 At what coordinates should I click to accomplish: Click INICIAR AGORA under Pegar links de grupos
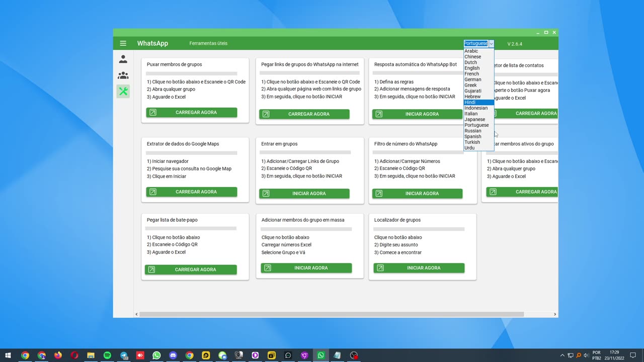click(304, 114)
